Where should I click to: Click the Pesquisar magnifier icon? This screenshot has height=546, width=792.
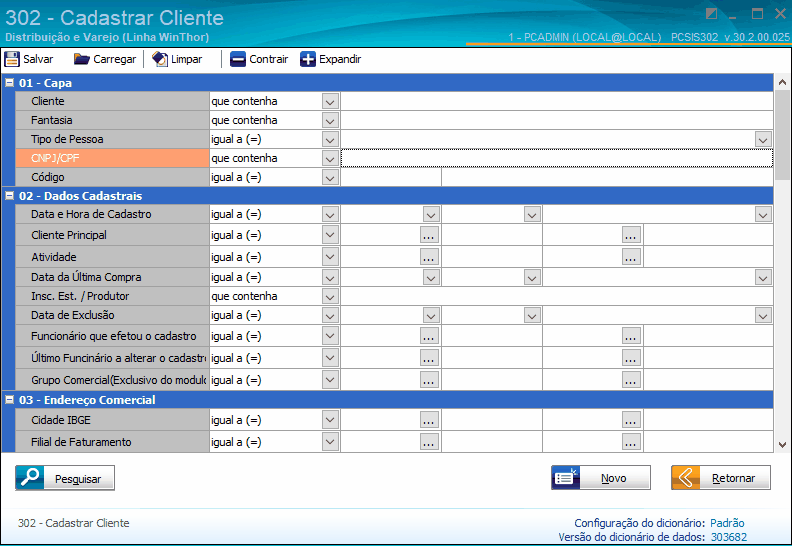[x=30, y=477]
